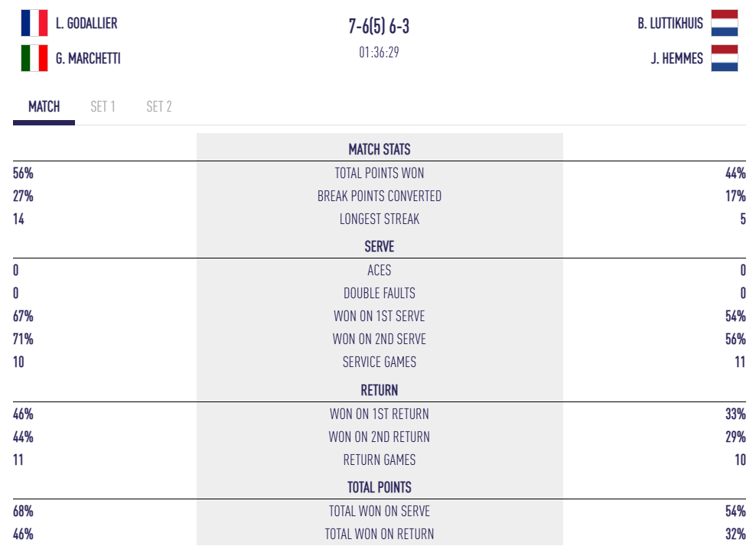Click the 7-6(5) 6-3 match score
756x559 pixels.
tap(379, 27)
